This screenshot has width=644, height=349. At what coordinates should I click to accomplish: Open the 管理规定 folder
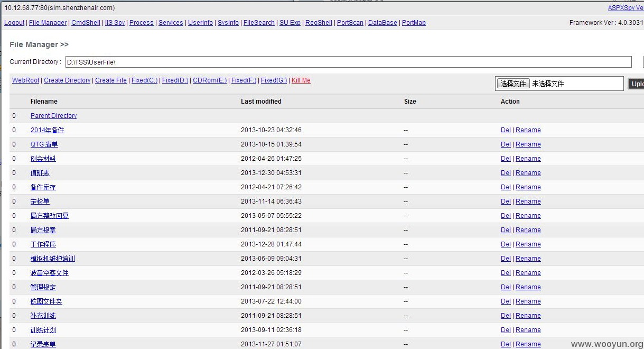43,287
